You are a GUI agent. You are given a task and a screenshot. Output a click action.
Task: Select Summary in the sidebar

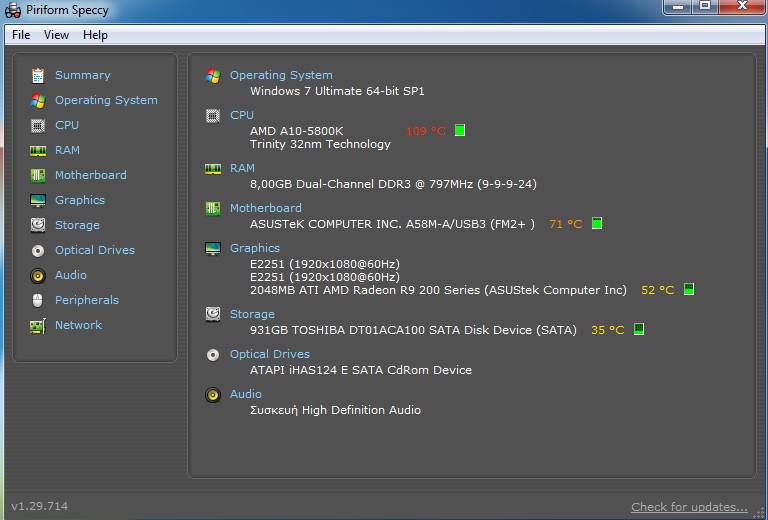[x=83, y=75]
